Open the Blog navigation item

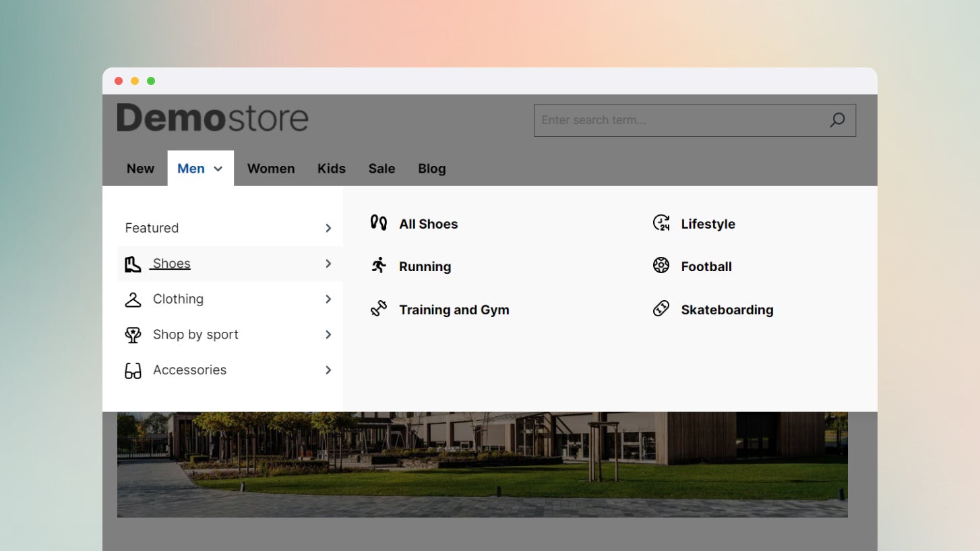pyautogui.click(x=431, y=169)
